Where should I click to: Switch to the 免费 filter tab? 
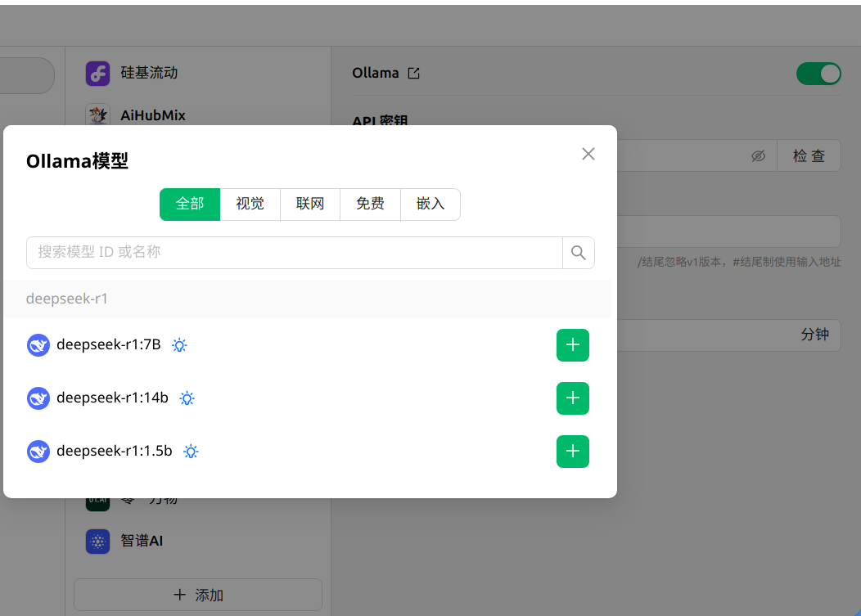tap(370, 205)
